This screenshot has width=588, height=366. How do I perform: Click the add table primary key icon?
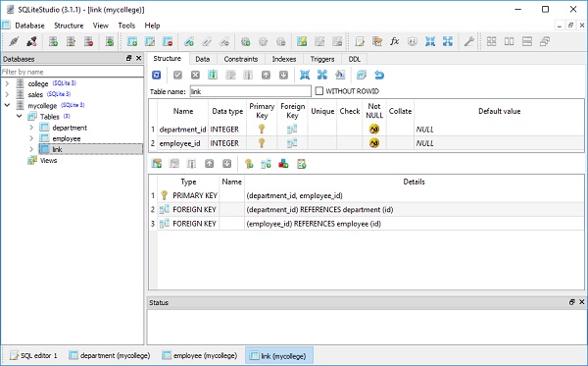pyautogui.click(x=249, y=164)
